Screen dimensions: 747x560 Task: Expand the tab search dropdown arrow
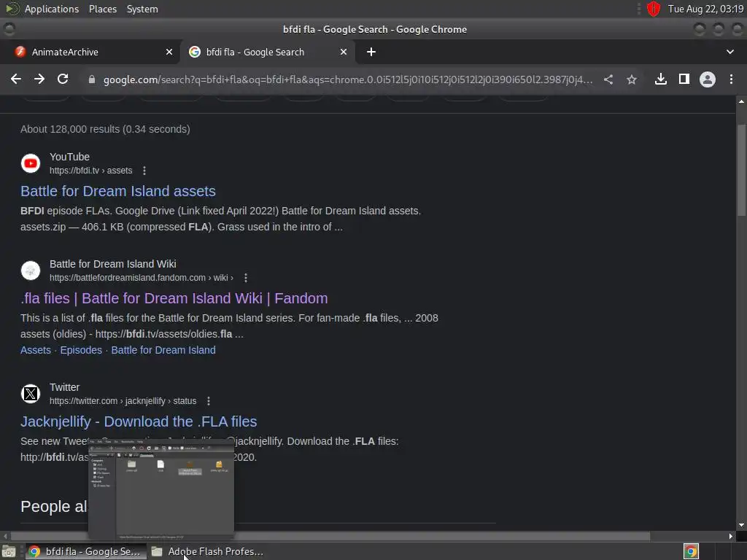(x=729, y=52)
